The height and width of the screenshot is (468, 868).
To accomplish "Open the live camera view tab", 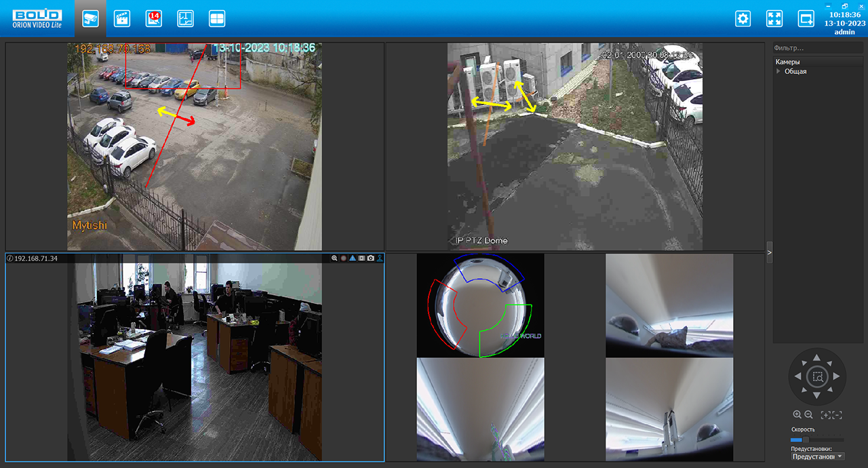I will coord(90,18).
